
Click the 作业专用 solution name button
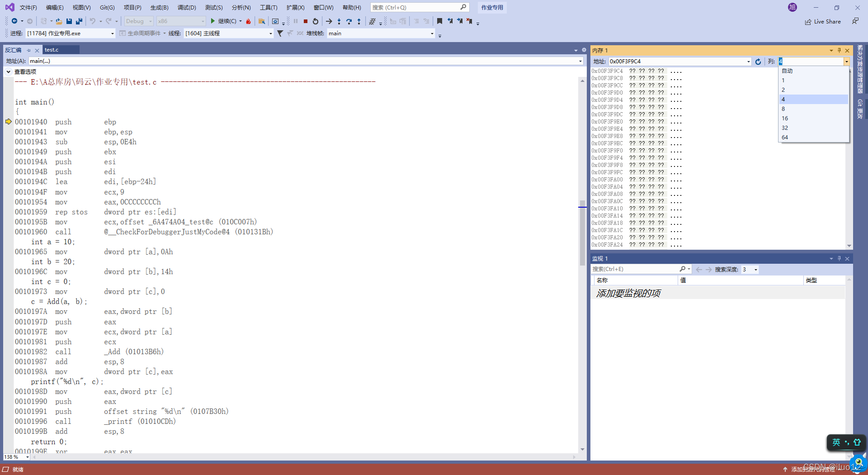click(x=492, y=7)
